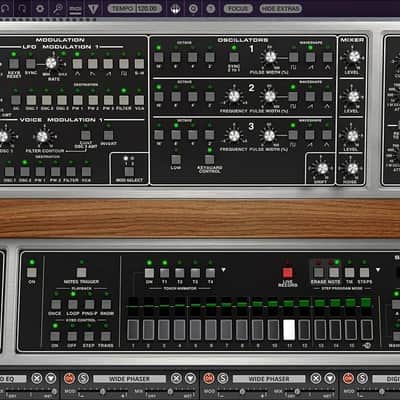This screenshot has width=400, height=400.
Task: Select LOOP playback mode
Action: (72, 304)
